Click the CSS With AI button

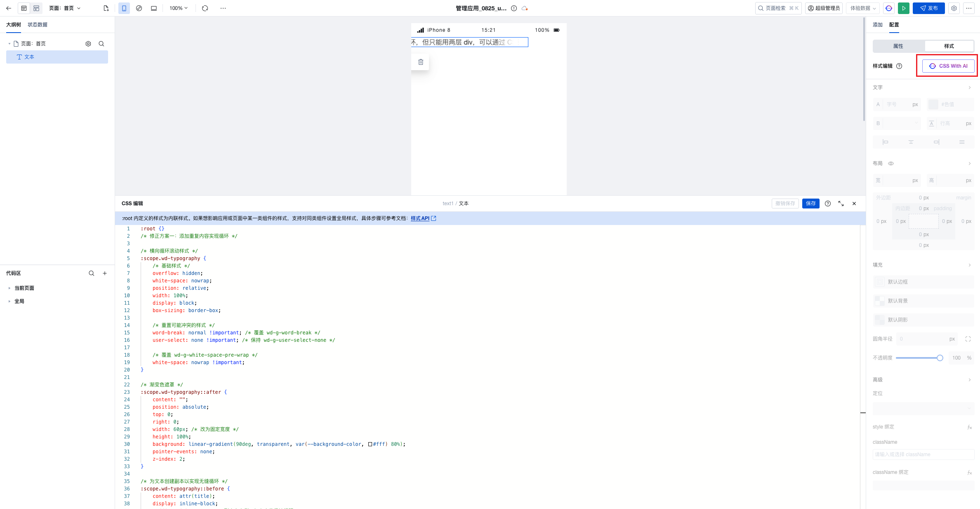(948, 66)
